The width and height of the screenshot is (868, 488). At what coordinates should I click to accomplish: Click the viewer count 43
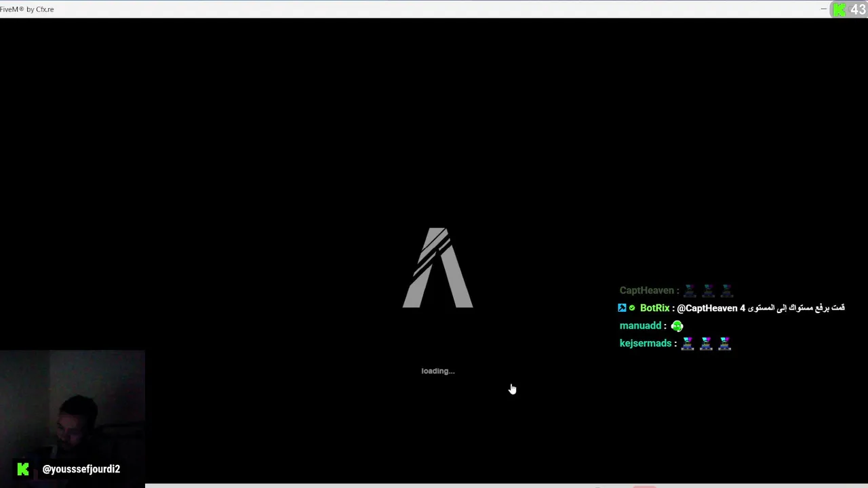[858, 9]
